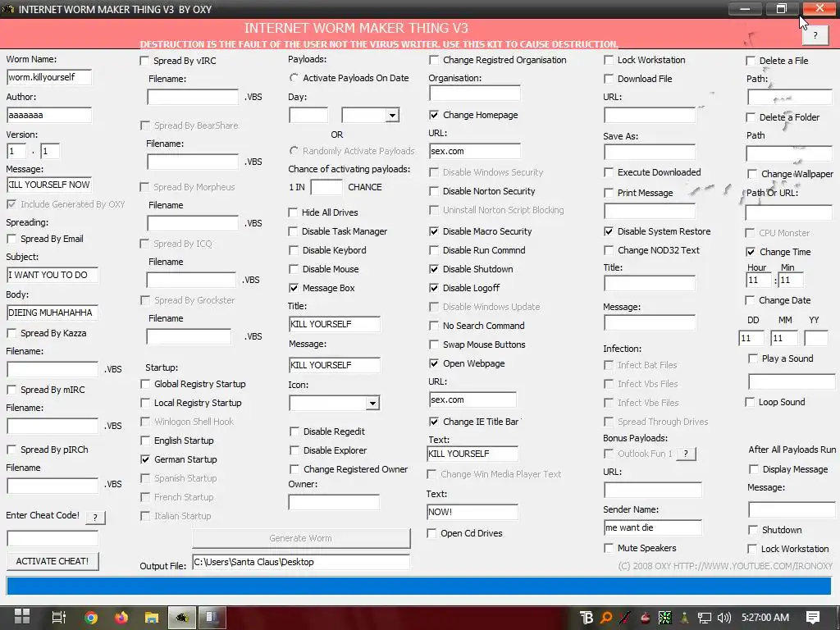Viewport: 840px width, 630px height.
Task: Click the help button beside Outlook Fun 1
Action: (686, 454)
